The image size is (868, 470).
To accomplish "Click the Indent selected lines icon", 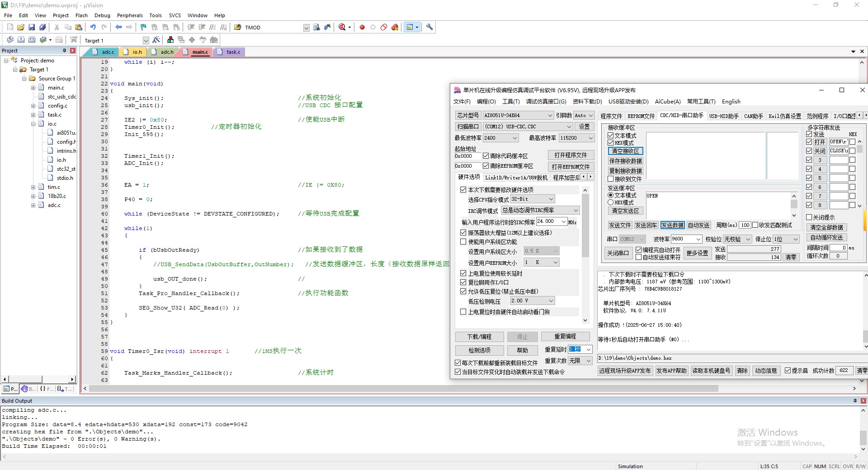I will pyautogui.click(x=191, y=28).
